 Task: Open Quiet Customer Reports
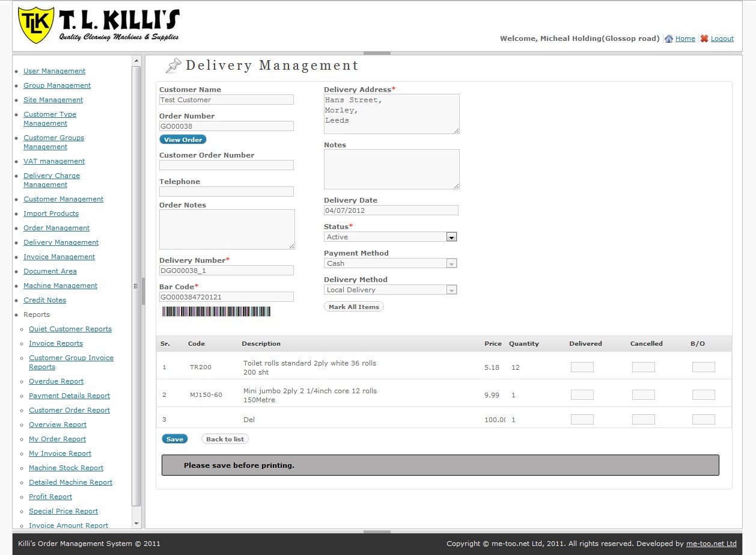click(x=70, y=329)
